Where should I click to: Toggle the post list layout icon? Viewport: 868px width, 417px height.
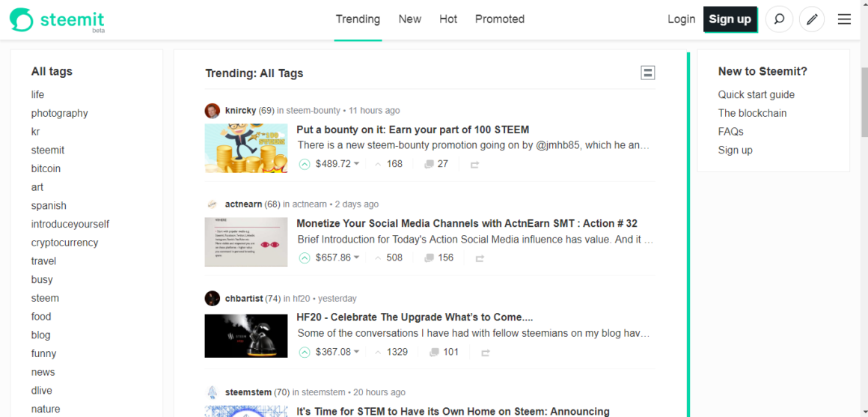pos(648,73)
